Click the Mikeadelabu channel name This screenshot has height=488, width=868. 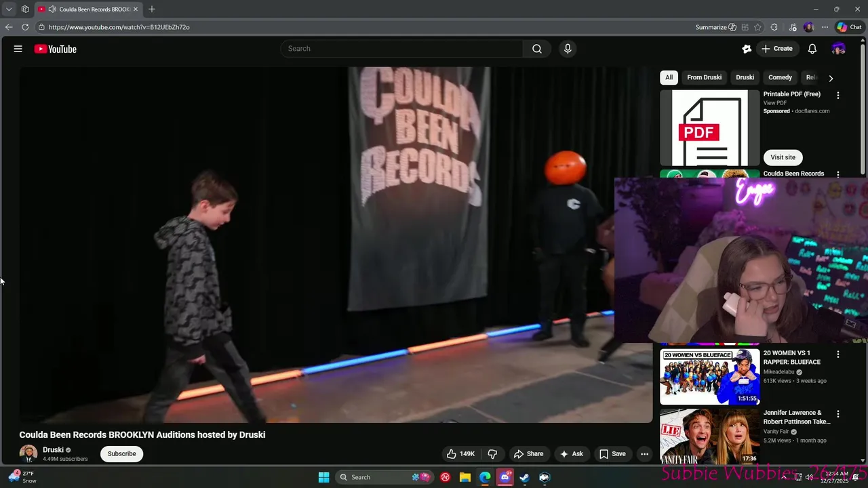[x=779, y=372]
